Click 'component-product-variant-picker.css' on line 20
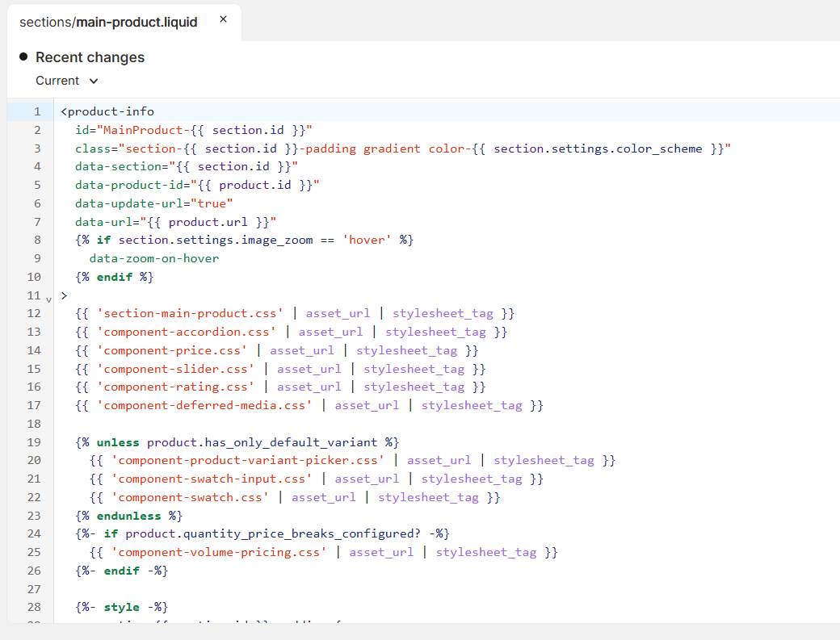Image resolution: width=840 pixels, height=640 pixels. [x=247, y=460]
